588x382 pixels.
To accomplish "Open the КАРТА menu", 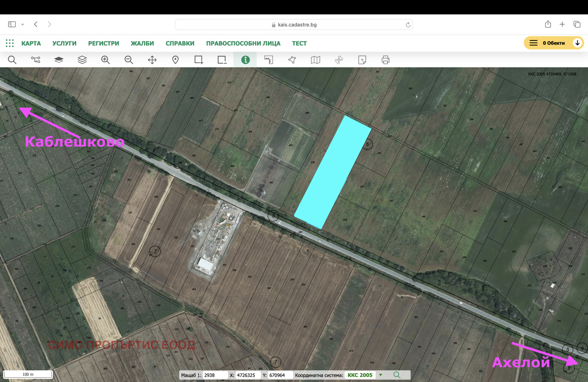I will 31,43.
